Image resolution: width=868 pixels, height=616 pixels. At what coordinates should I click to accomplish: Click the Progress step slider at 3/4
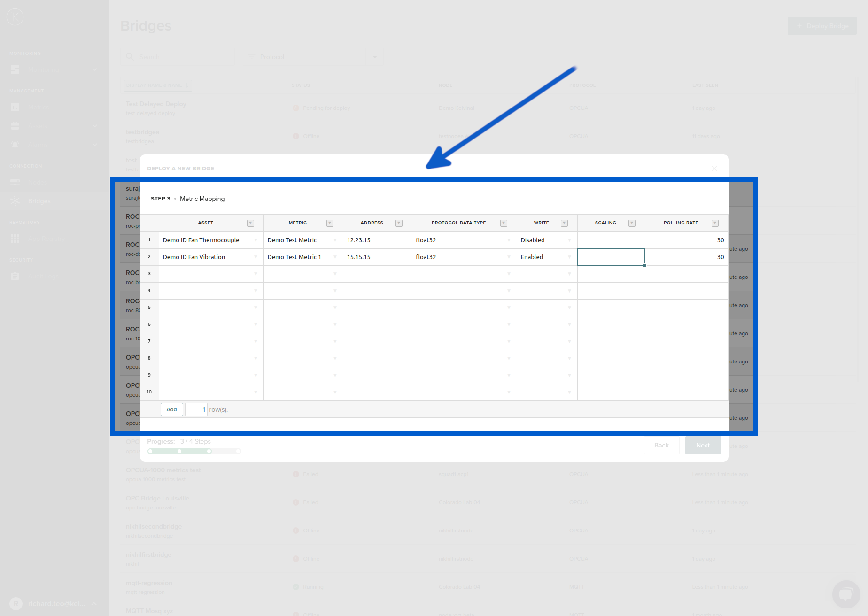(x=209, y=451)
